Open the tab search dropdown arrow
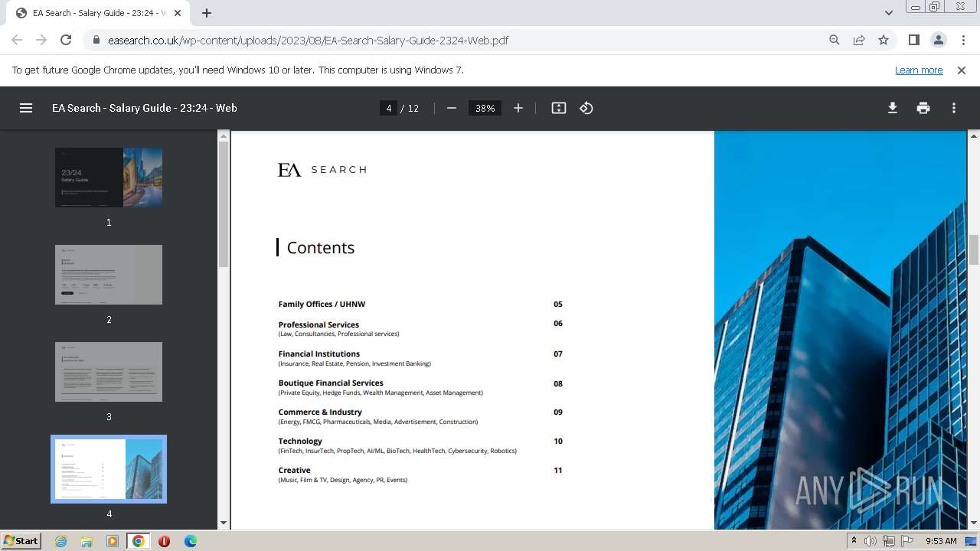The height and width of the screenshot is (551, 980). click(889, 13)
